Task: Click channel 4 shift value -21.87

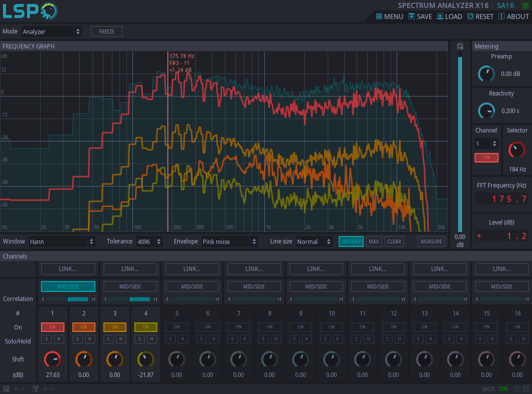Action: [146, 375]
